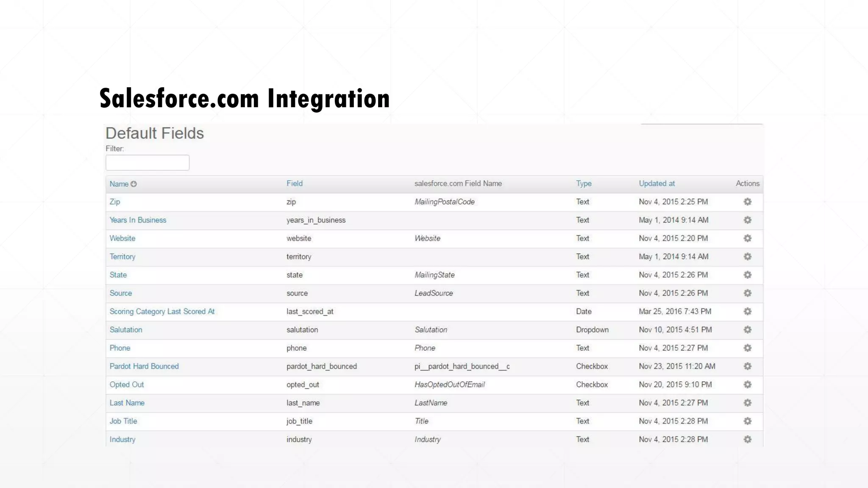Open Scoring Category Last Scored At link

[162, 311]
